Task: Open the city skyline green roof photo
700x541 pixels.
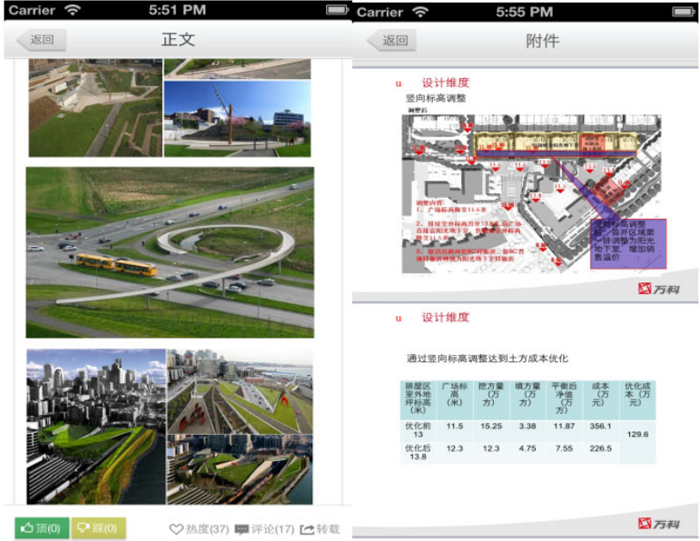Action: point(96,425)
